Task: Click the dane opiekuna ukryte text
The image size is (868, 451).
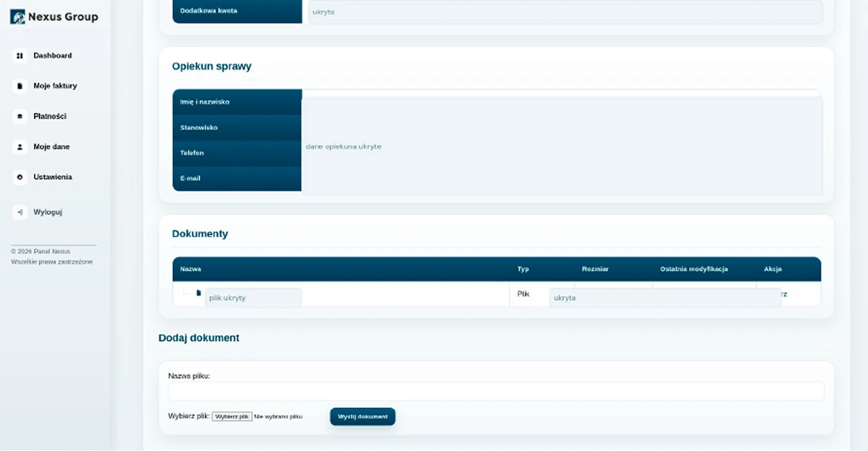Action: click(344, 147)
